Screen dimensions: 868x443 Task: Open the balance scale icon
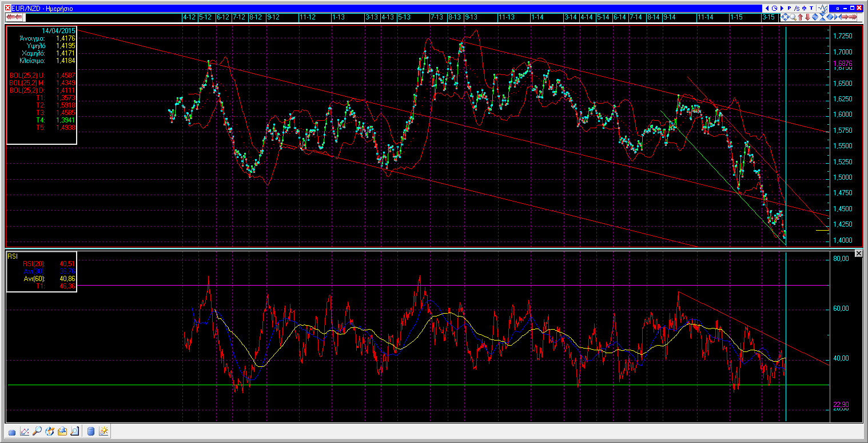pos(804,8)
